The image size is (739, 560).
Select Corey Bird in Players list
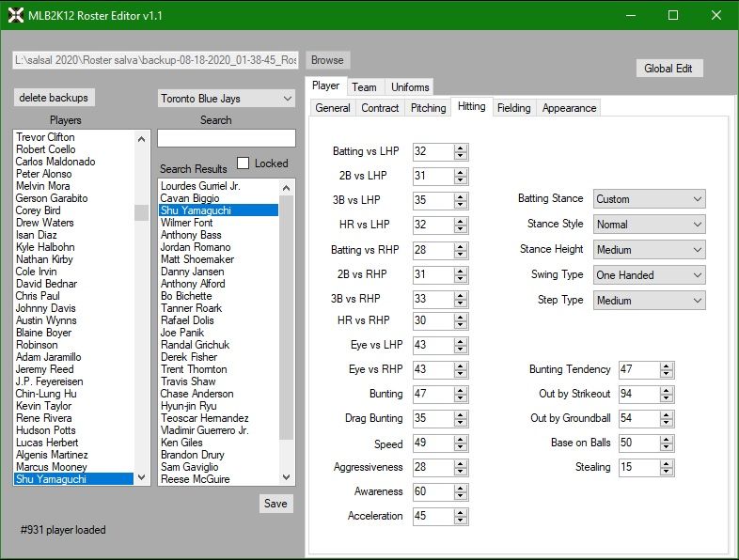[x=73, y=210]
